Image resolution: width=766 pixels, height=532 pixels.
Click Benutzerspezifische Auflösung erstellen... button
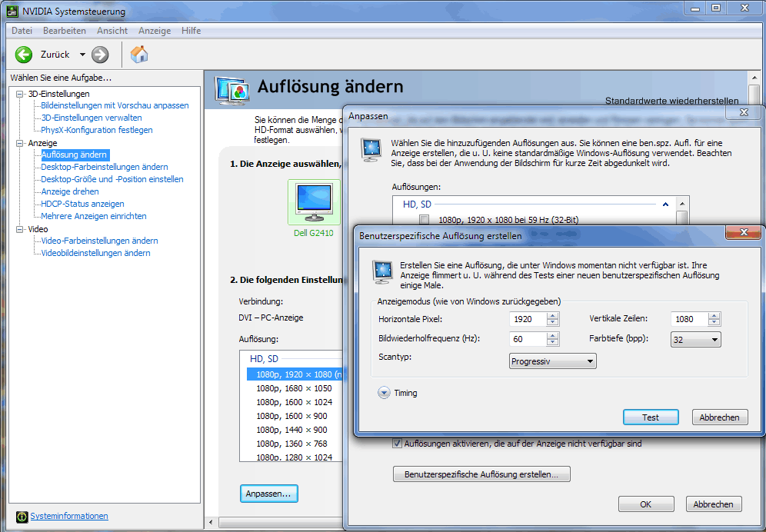[481, 474]
